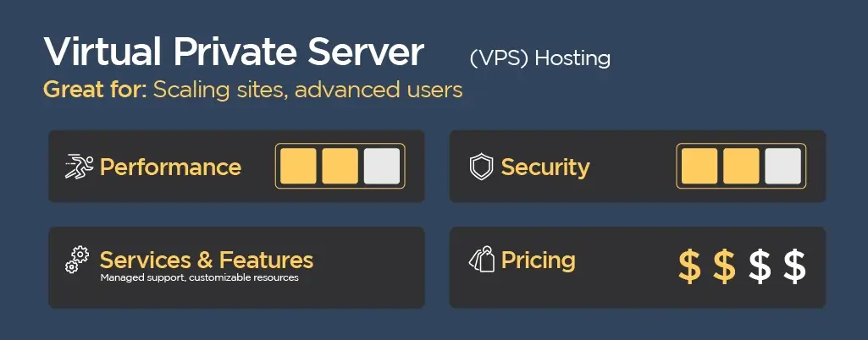Screen dimensions: 868x340
Task: Select the Services & Features heading
Action: coord(207,260)
